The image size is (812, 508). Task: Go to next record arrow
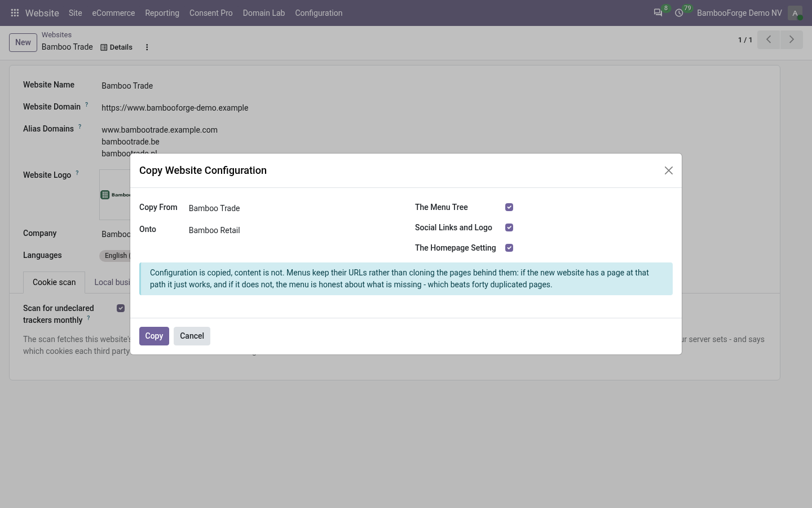pos(792,40)
